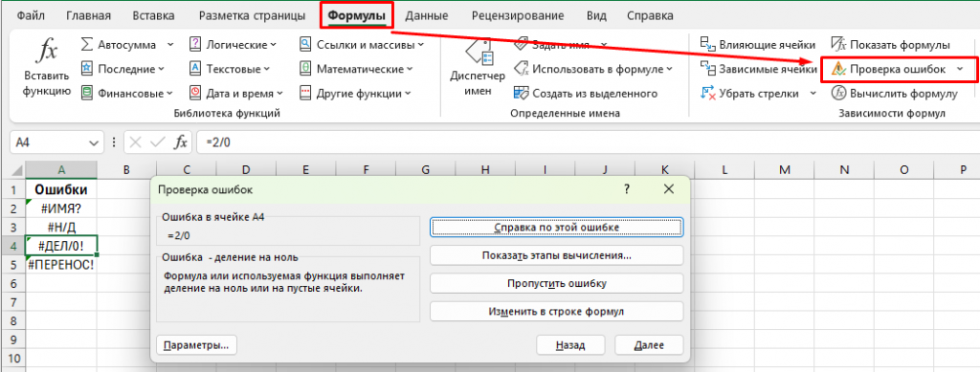Expand Использовать в формуле dropdown arrow
Screen dimensions: 980x372
click(669, 69)
